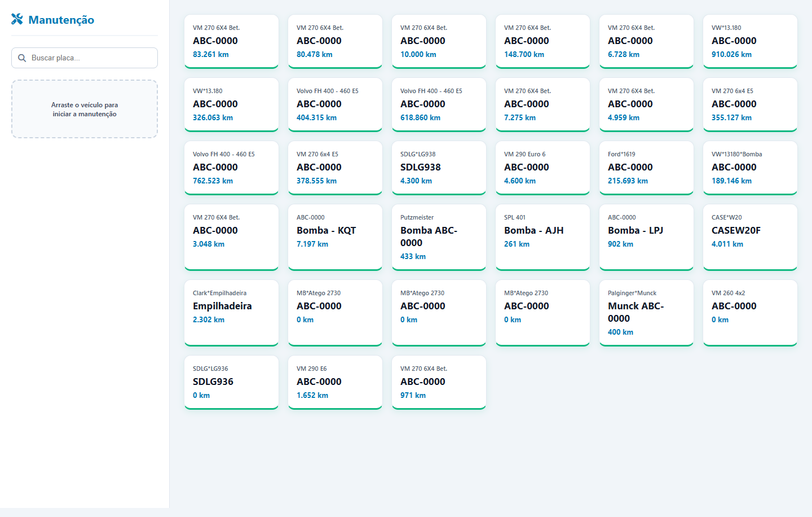Open the Volvo FH card with 618.860 km

pyautogui.click(x=439, y=105)
